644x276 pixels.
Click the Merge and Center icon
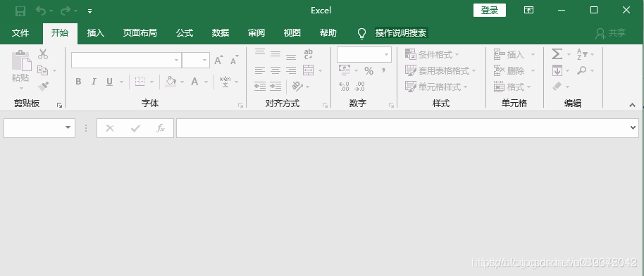pos(309,70)
